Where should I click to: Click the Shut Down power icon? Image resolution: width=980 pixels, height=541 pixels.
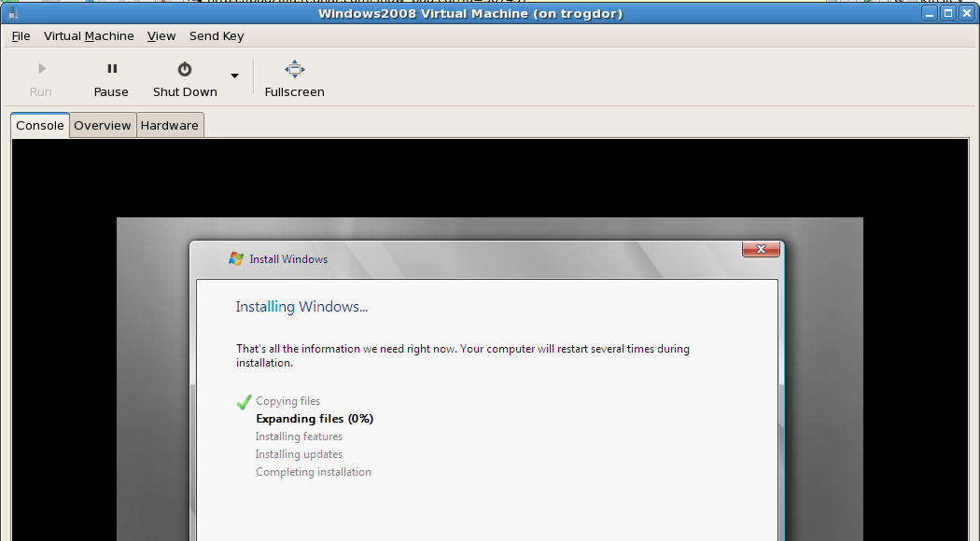click(x=185, y=69)
